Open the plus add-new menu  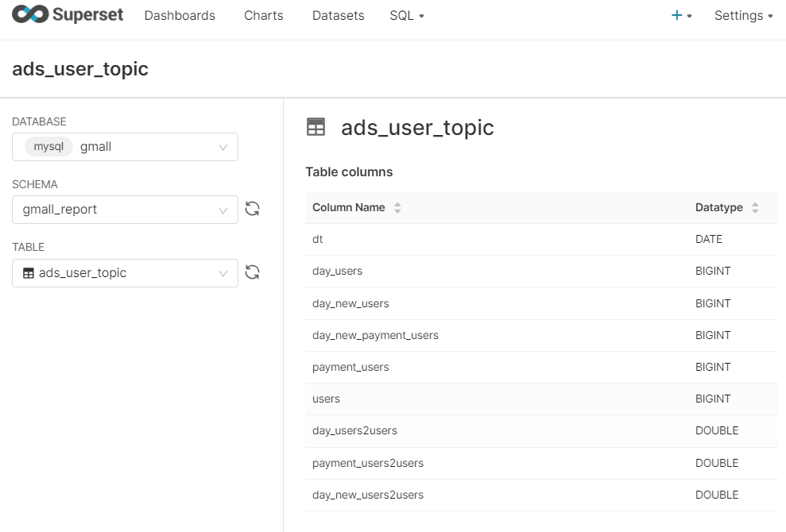[682, 16]
